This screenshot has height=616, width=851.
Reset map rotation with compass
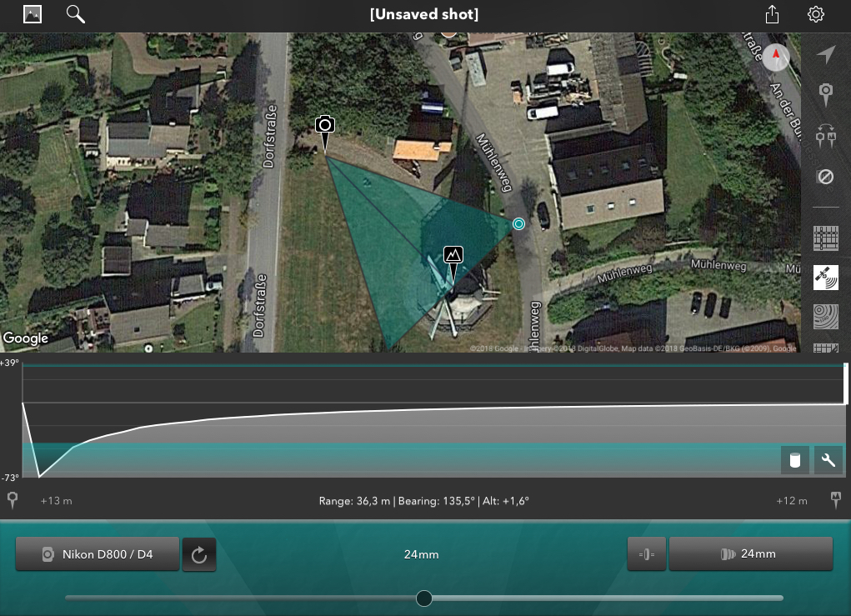click(775, 57)
